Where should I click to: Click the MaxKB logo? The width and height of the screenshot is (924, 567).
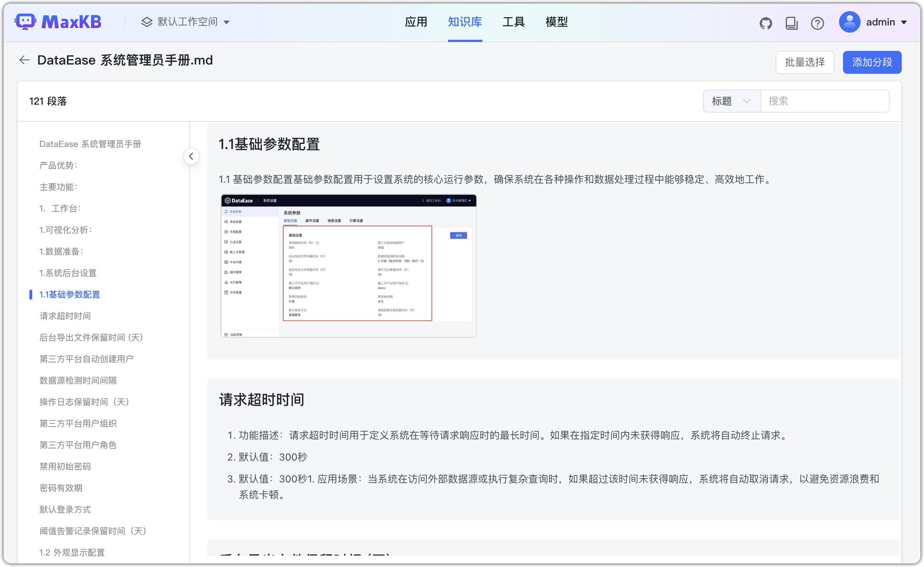(58, 22)
